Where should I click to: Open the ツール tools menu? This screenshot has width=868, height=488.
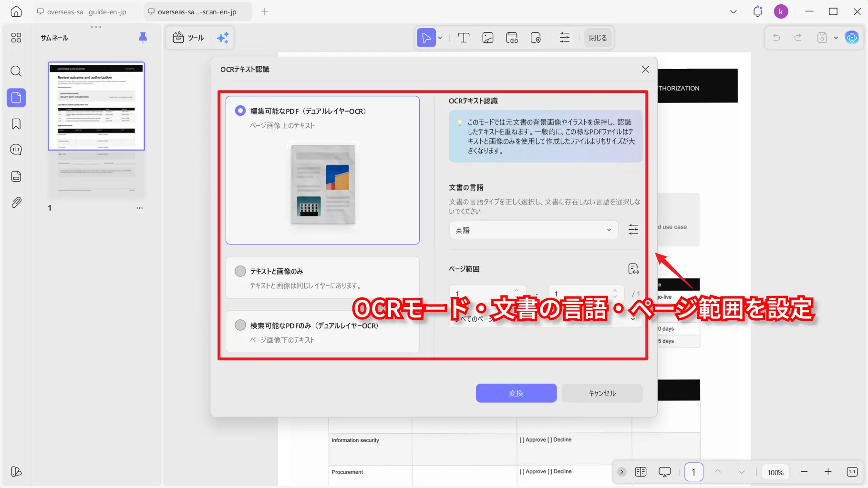[x=188, y=38]
